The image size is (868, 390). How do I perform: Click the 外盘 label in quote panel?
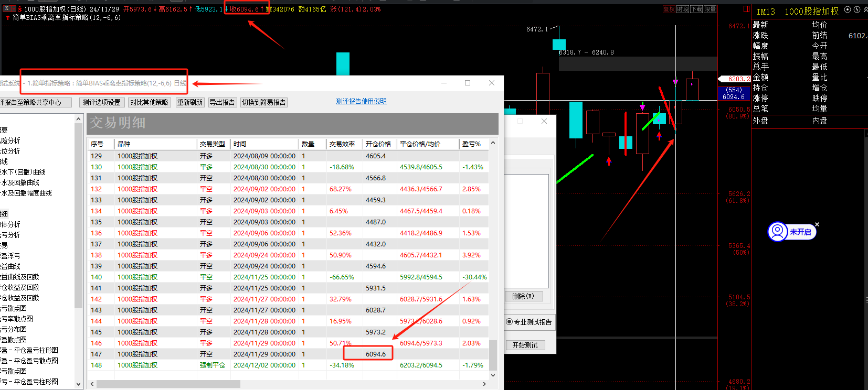click(760, 121)
